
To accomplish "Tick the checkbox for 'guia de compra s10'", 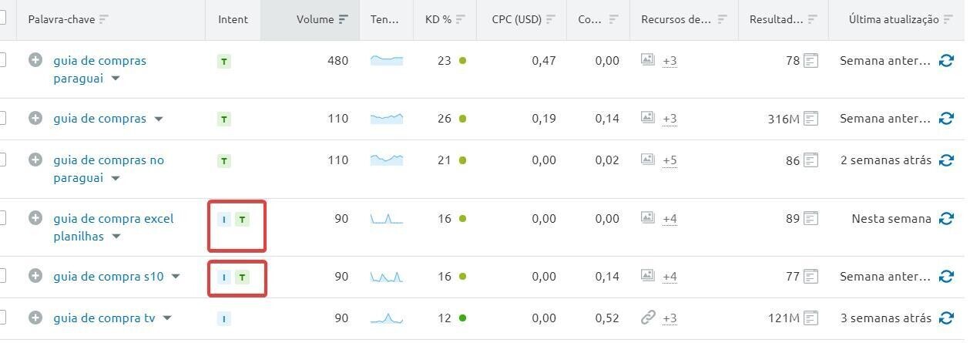I will pos(2,276).
